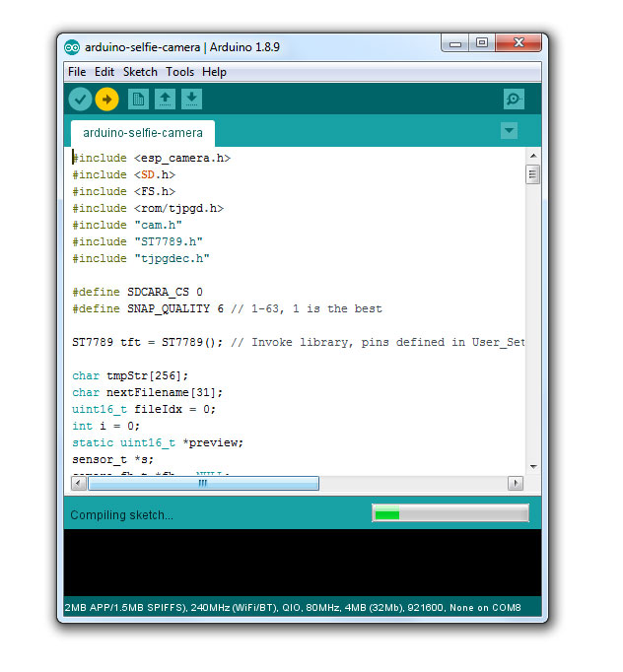Create a new sketch with the New icon

[138, 100]
